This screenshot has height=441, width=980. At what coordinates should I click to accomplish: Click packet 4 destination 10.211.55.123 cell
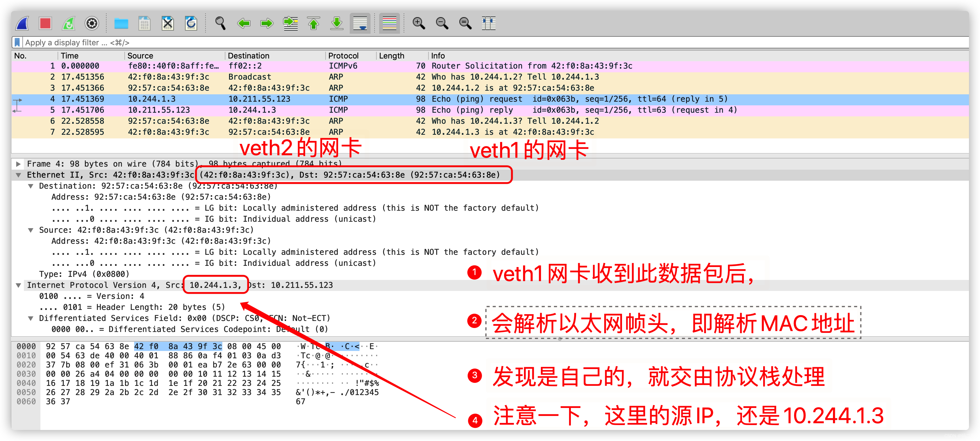coord(259,99)
